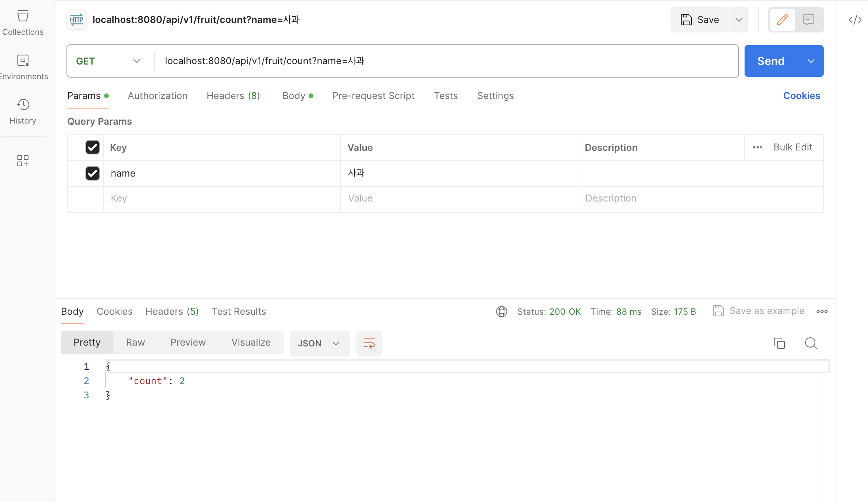This screenshot has height=502, width=868.
Task: Open the Collections sidebar panel
Action: [23, 23]
